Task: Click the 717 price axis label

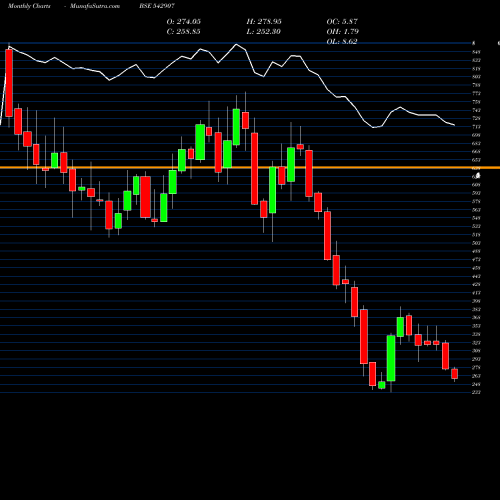Action: (477, 127)
